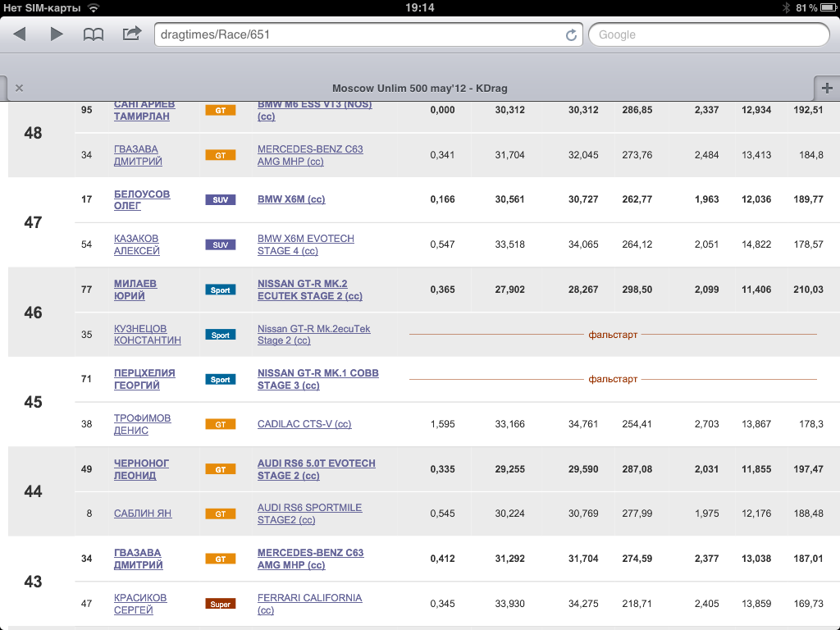Screen dimensions: 840x630
Task: Click the GT badge beside ТРОФИМОВ ДЕНИС
Action: tap(220, 424)
